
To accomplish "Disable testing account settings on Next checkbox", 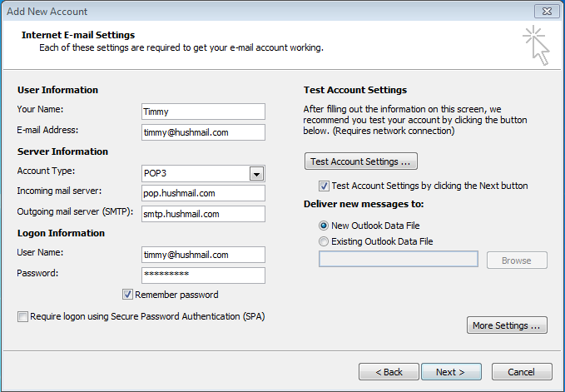I will pyautogui.click(x=325, y=186).
